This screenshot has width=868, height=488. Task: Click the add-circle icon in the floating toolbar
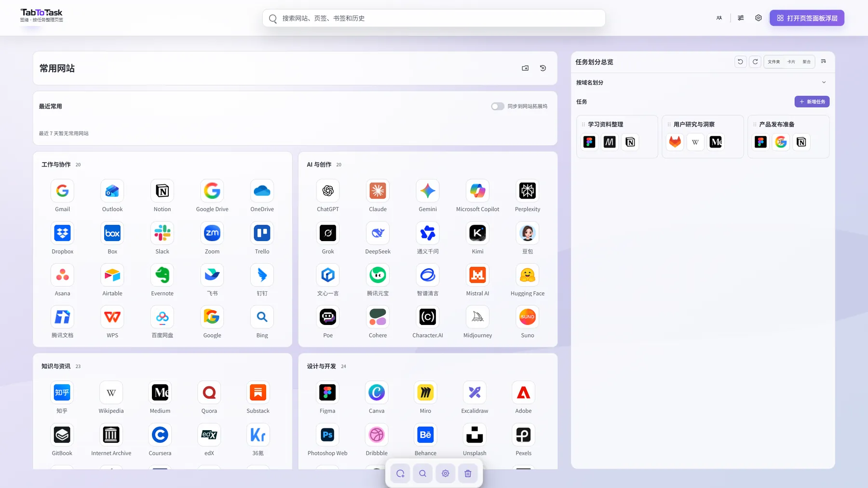click(x=400, y=474)
